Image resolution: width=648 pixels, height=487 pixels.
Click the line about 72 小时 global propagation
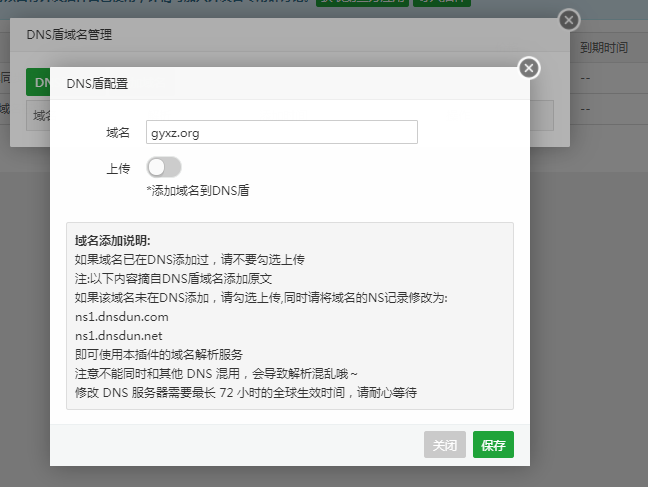click(246, 393)
